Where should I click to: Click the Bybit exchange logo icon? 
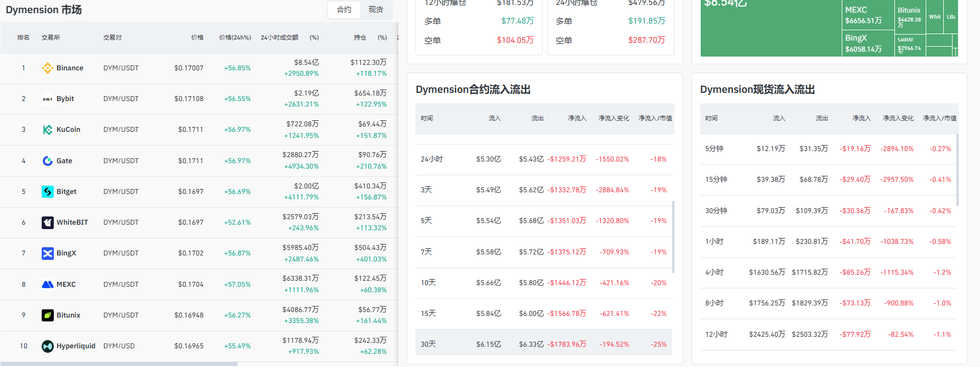48,99
